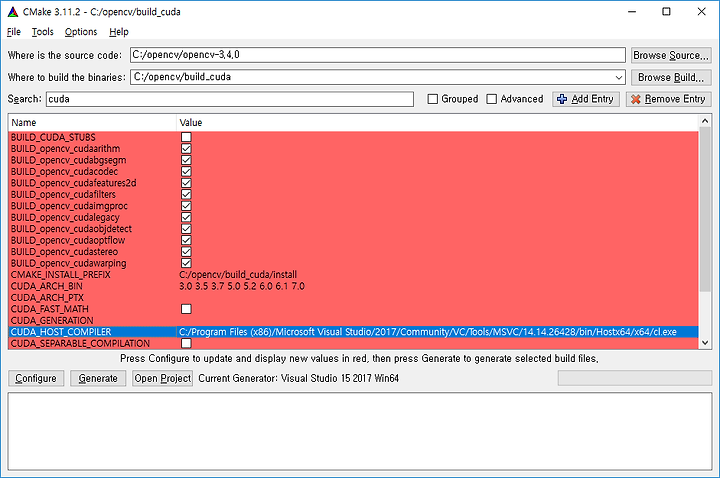Click the Search field containing cuda
Image resolution: width=720 pixels, height=478 pixels.
point(230,99)
